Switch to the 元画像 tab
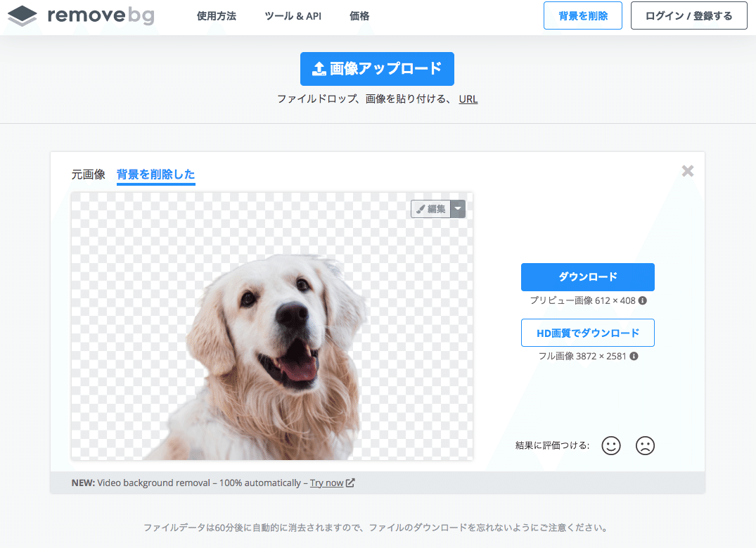Viewport: 756px width, 548px height. (89, 174)
